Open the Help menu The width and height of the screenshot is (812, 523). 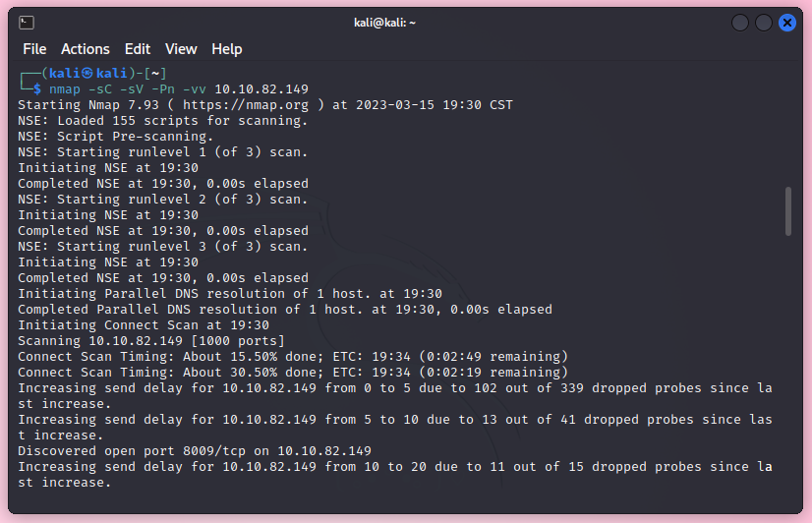227,49
